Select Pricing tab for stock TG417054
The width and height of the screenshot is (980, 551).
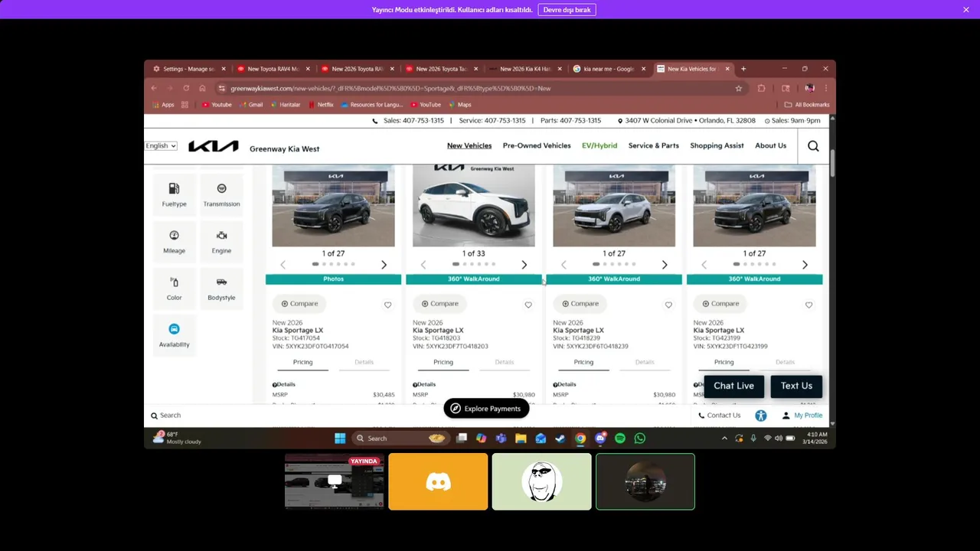(302, 363)
